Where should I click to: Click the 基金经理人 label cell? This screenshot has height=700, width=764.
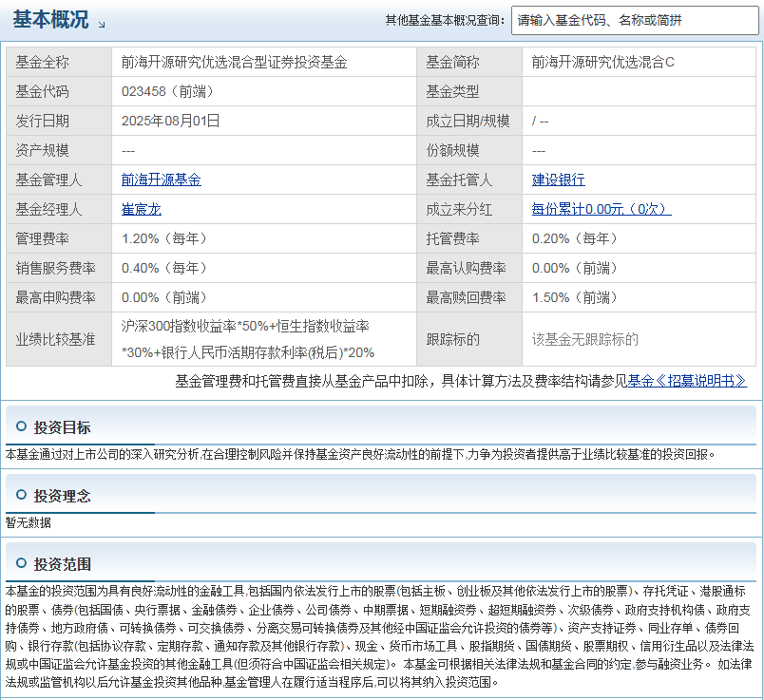tap(59, 209)
